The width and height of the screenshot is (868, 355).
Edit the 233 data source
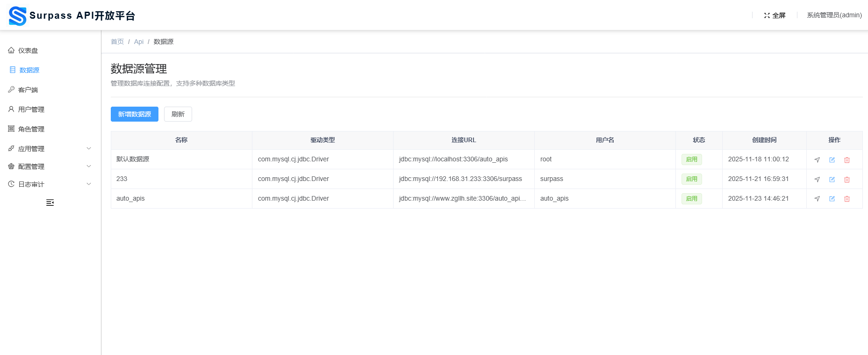coord(832,180)
